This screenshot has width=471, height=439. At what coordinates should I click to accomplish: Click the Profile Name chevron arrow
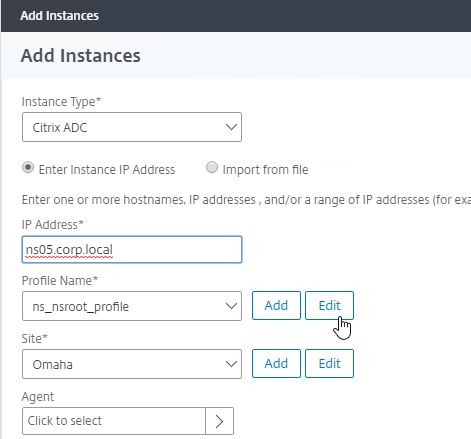231,306
